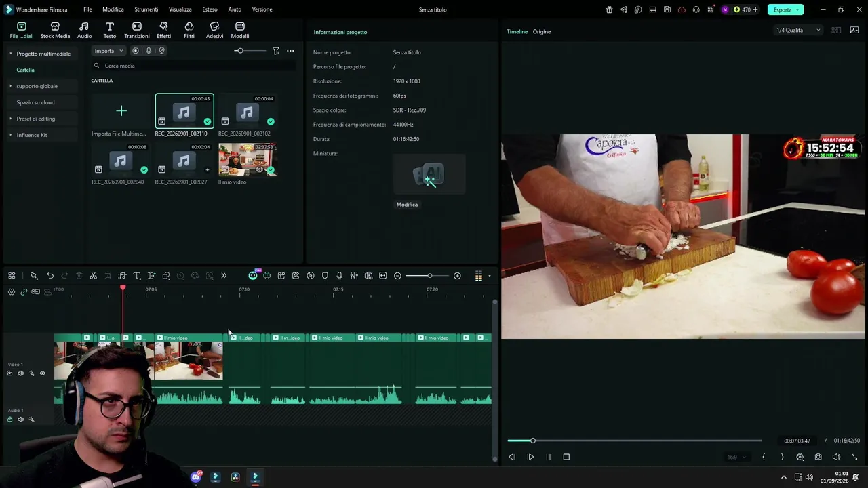Click the zoom-in plus on timeline
This screenshot has height=488, width=868.
pyautogui.click(x=457, y=276)
